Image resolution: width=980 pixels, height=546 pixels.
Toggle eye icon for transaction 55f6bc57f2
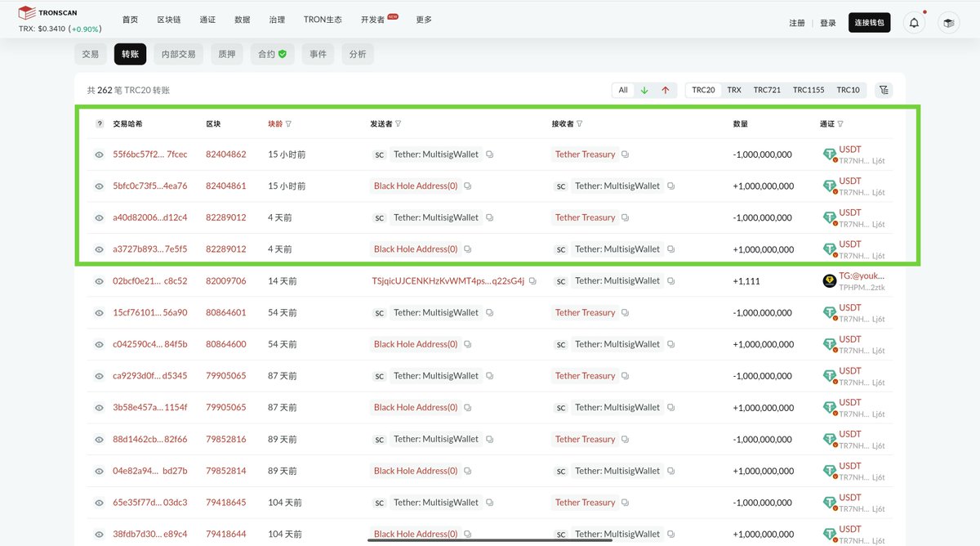100,154
